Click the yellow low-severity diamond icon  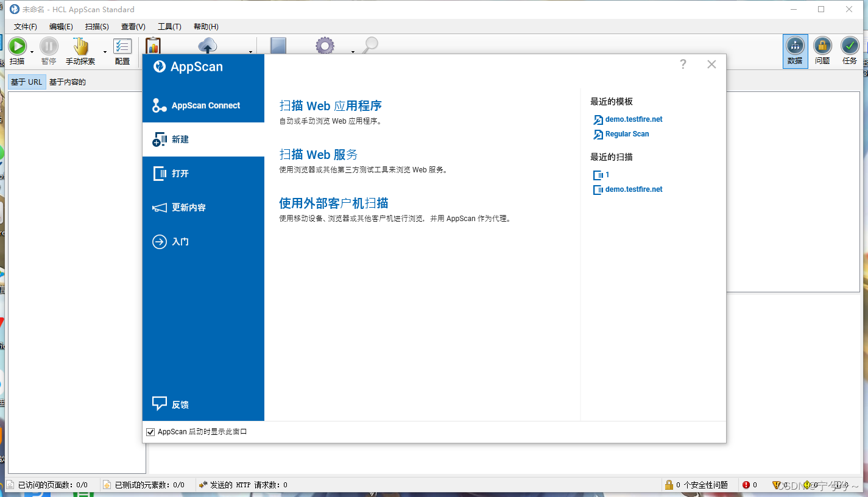808,485
